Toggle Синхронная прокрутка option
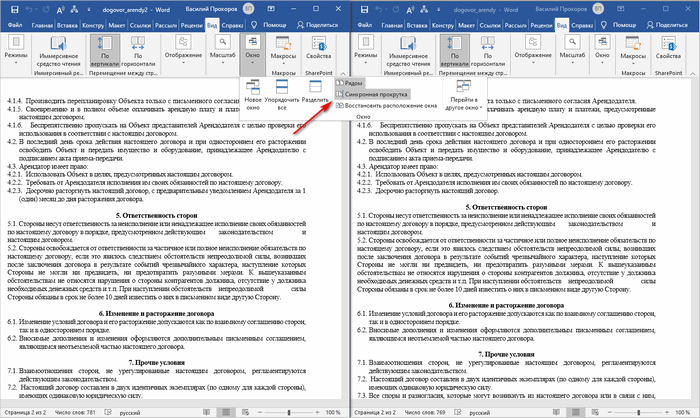 376,94
